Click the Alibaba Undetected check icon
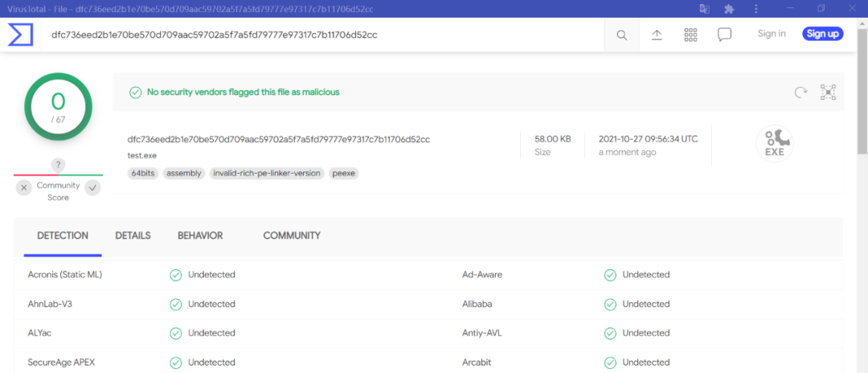This screenshot has width=868, height=373. [x=610, y=304]
